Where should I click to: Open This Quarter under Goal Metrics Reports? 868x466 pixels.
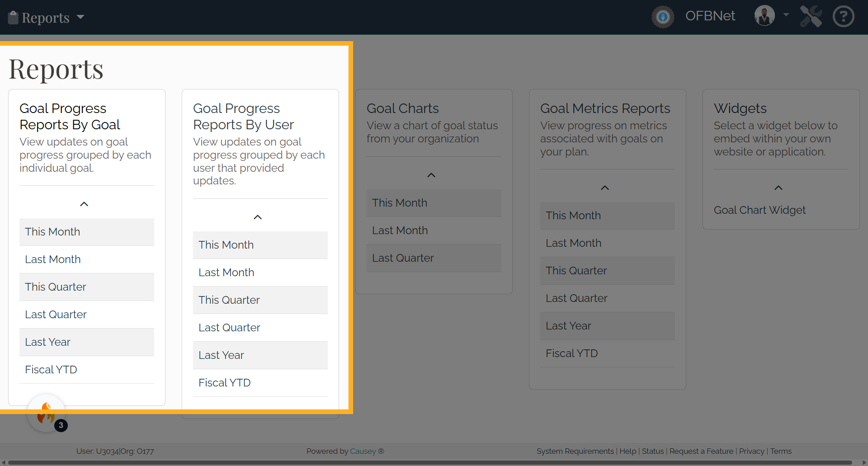608,271
